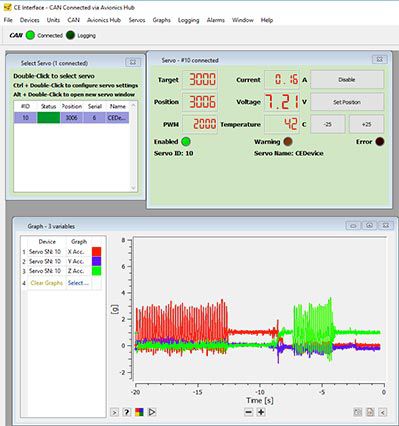The width and height of the screenshot is (399, 426).
Task: Click the red X Acc. color swatch
Action: pyautogui.click(x=96, y=252)
